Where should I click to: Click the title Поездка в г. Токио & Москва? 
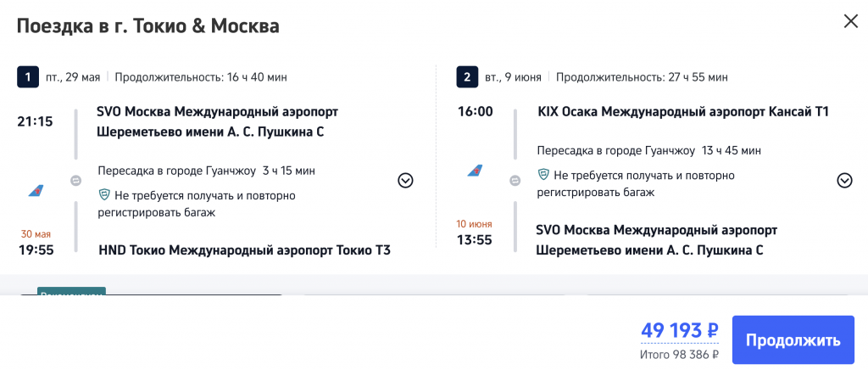point(148,25)
